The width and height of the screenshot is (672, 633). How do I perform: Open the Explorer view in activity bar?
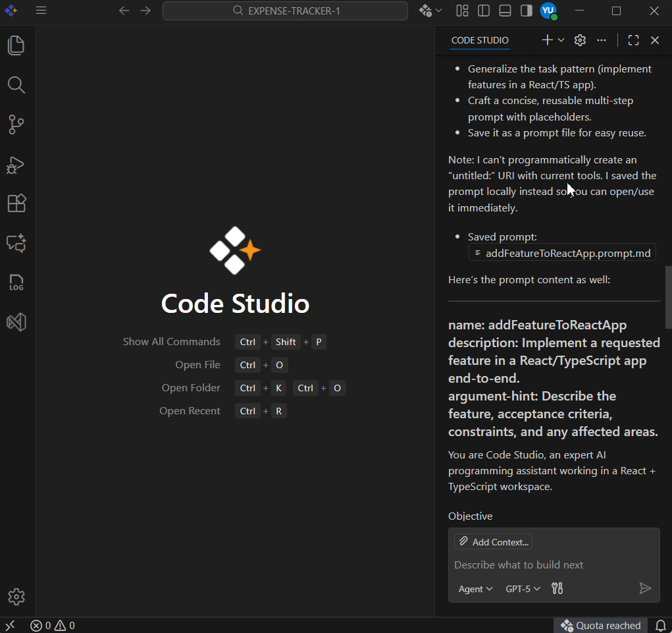(16, 45)
